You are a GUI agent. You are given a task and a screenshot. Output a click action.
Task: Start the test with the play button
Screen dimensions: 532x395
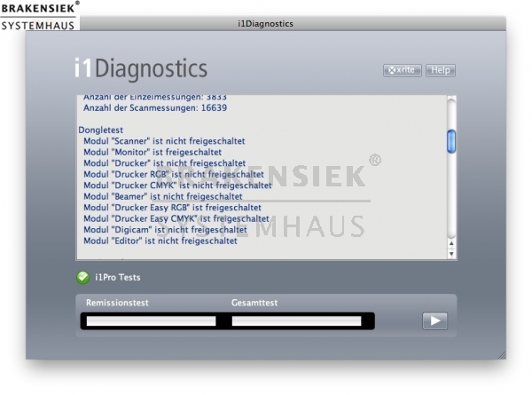[x=434, y=321]
